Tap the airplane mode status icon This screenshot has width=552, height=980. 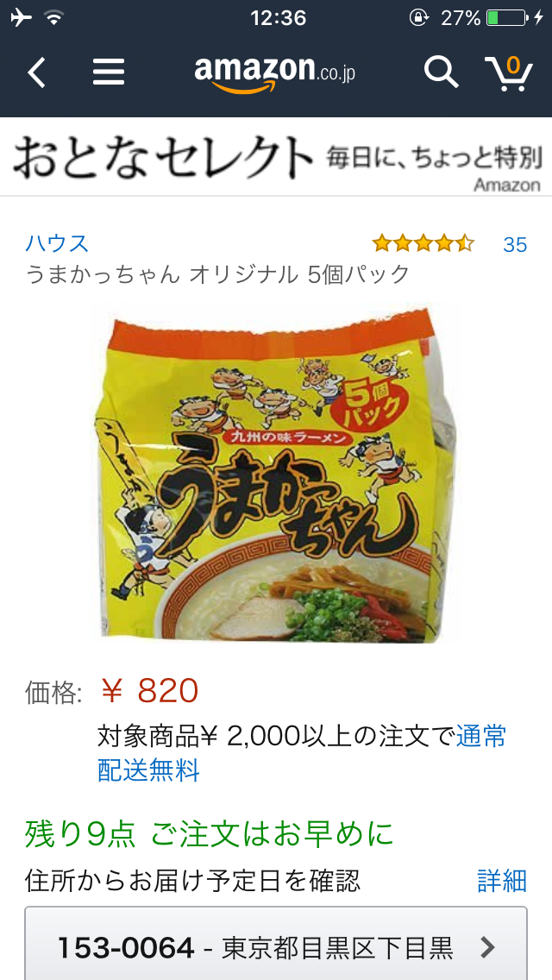[22, 17]
